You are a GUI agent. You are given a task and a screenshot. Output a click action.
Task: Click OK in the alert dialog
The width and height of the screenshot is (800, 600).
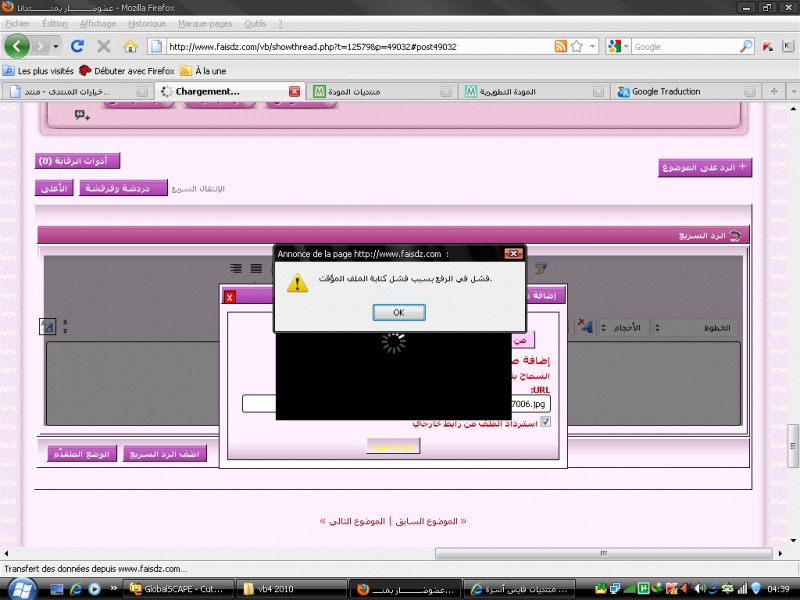pyautogui.click(x=398, y=312)
